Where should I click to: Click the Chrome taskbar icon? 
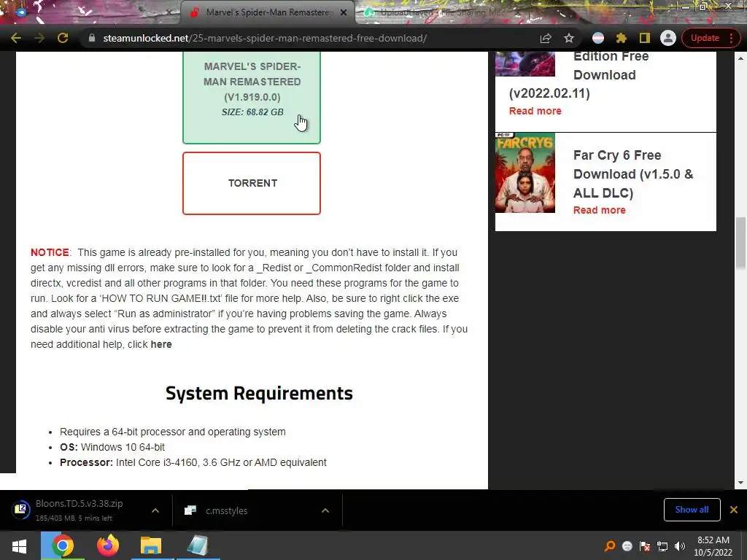63,545
